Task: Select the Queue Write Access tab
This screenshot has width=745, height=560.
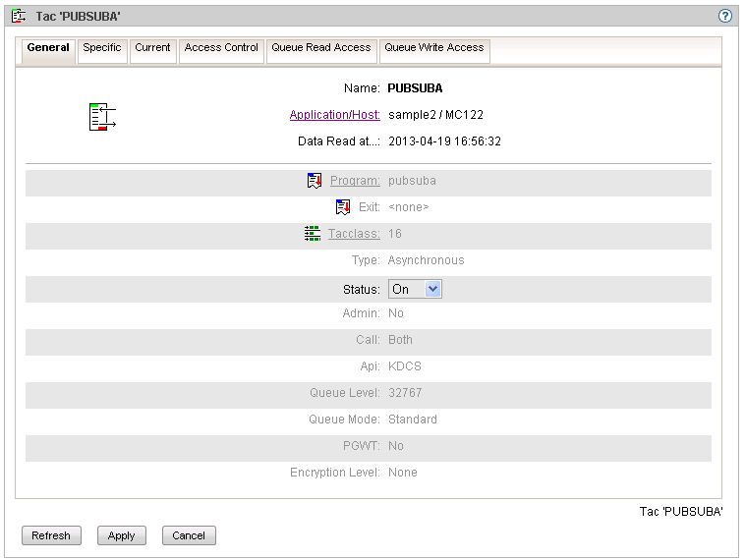Action: click(x=433, y=48)
